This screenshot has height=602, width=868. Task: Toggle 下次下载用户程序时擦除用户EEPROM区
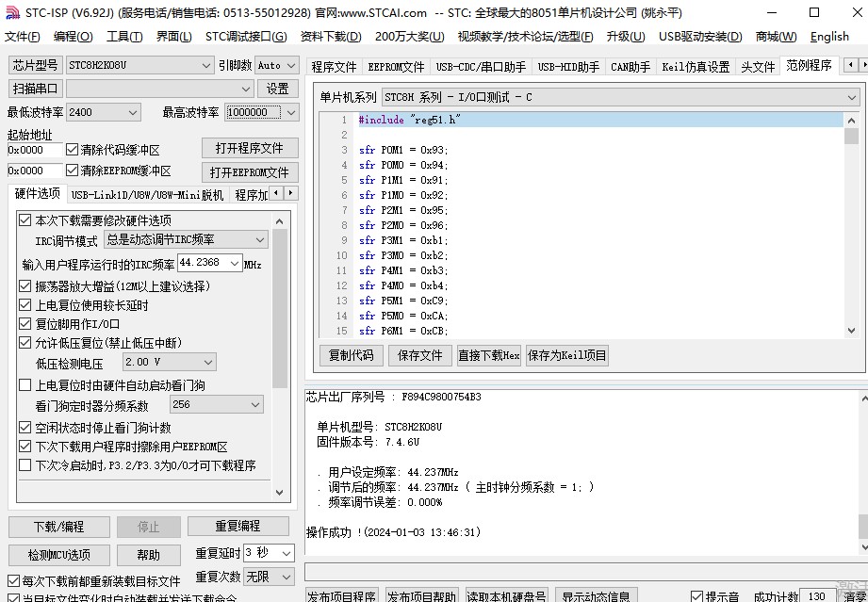25,446
